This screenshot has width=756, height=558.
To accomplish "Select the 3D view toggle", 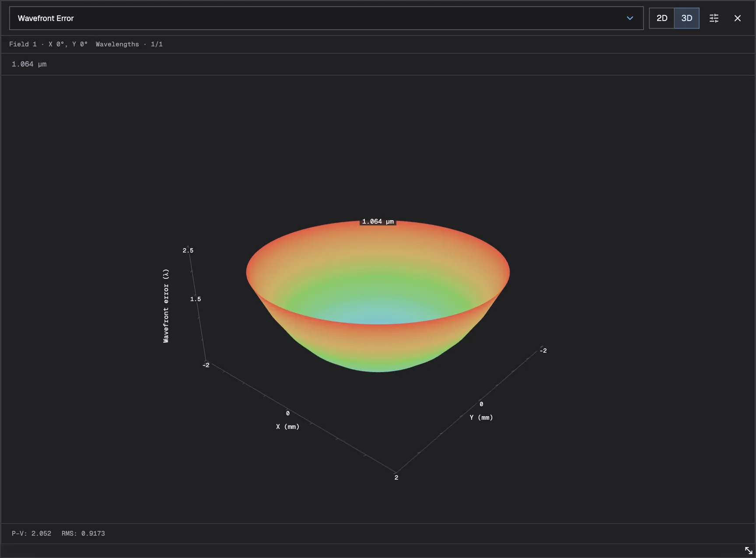I will 686,18.
